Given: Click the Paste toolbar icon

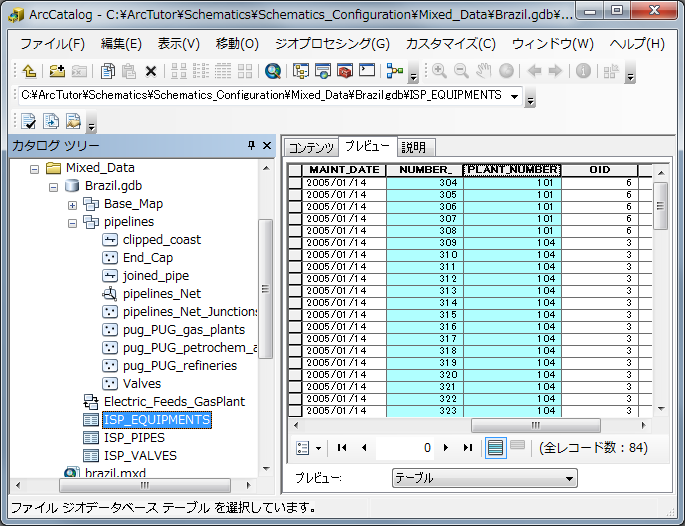Looking at the screenshot, I should click(x=129, y=71).
